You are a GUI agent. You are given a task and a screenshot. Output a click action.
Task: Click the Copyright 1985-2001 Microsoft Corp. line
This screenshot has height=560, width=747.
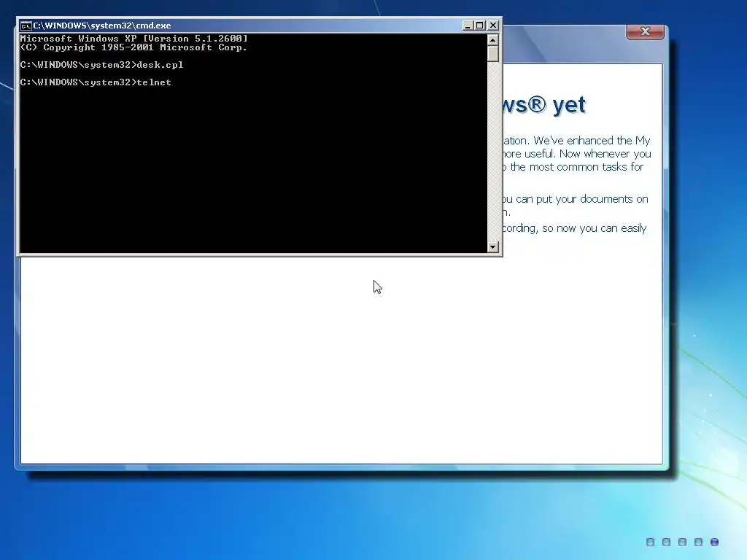click(134, 47)
